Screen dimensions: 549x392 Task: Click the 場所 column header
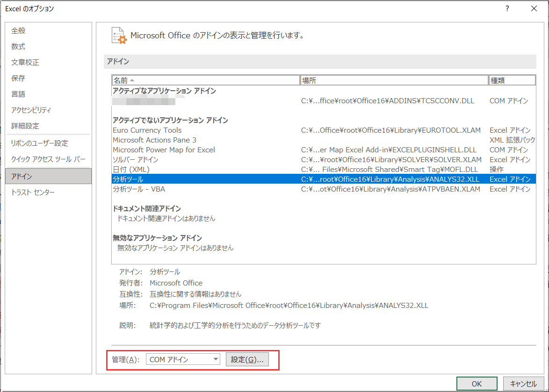tap(394, 80)
